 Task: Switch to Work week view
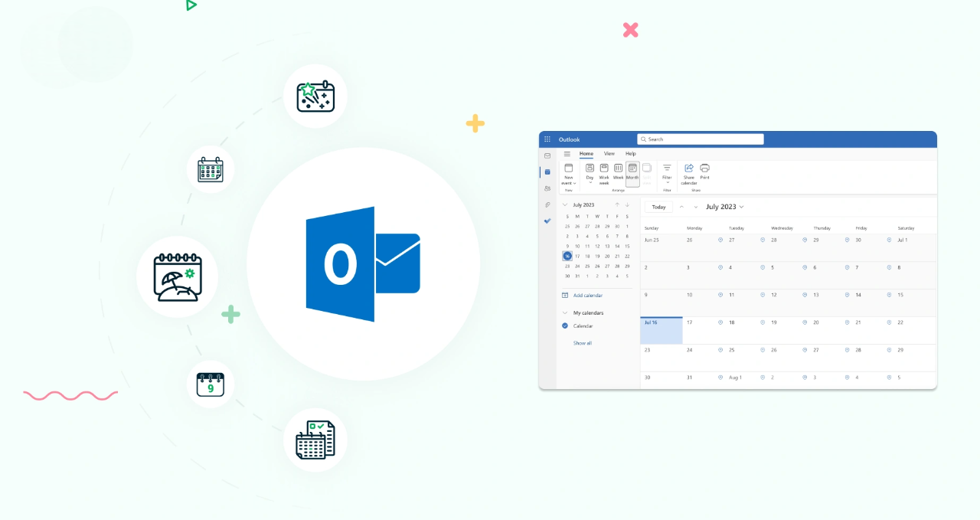click(x=604, y=174)
